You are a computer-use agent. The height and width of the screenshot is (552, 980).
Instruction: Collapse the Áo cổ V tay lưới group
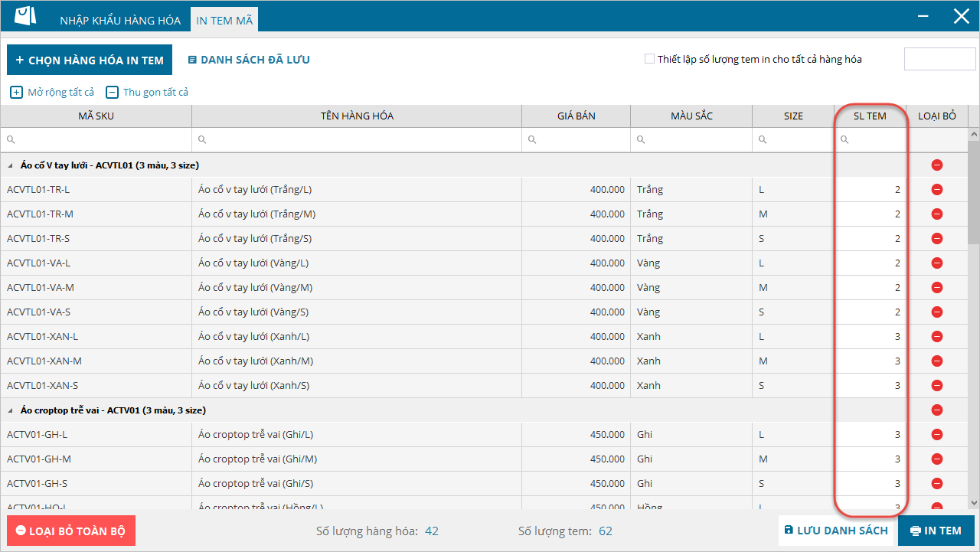coord(11,165)
